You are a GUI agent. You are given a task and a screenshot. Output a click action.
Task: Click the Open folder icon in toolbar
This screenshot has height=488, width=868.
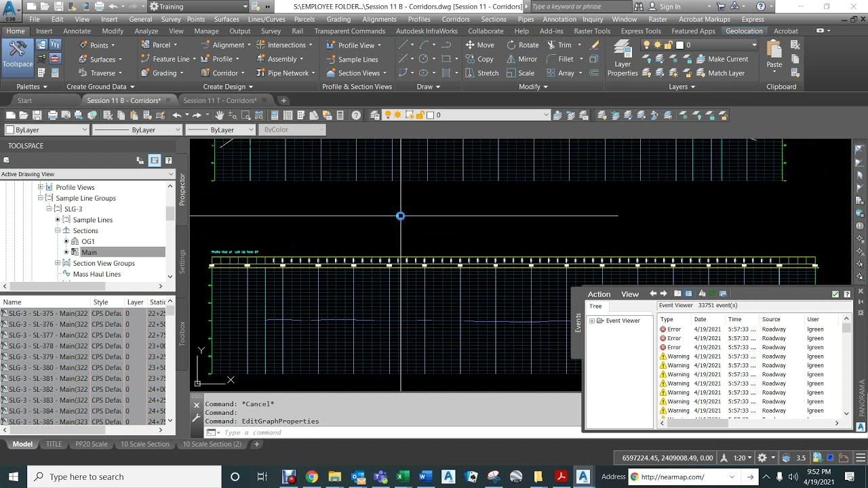[23, 115]
